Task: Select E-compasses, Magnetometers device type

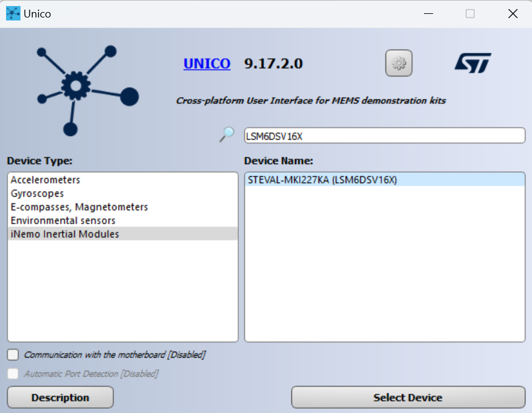Action: [x=122, y=207]
